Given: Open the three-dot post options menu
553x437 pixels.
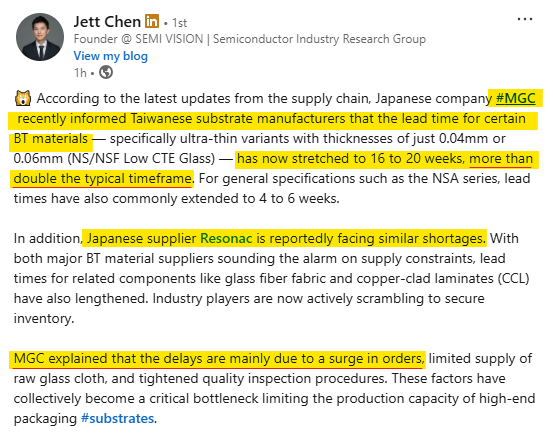Looking at the screenshot, I should (x=524, y=19).
